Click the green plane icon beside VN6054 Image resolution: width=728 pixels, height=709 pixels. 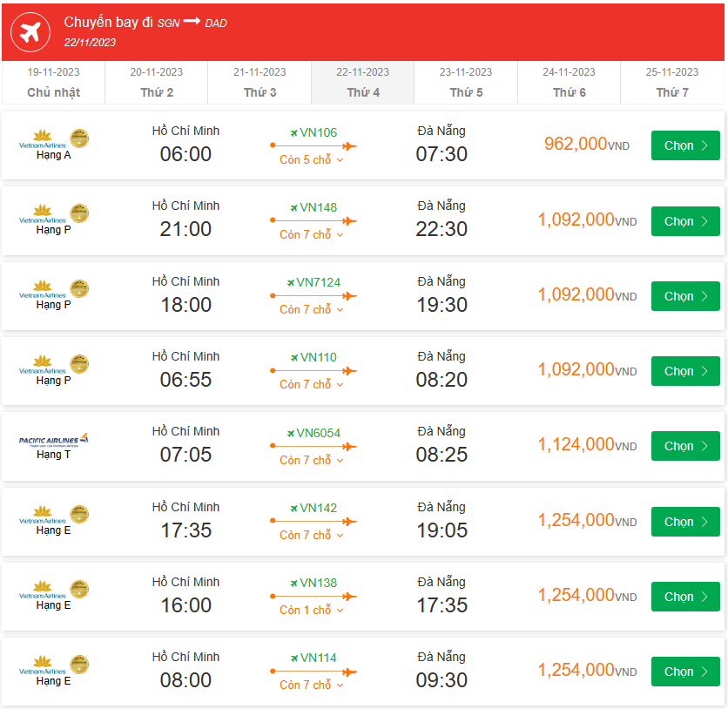coord(290,433)
